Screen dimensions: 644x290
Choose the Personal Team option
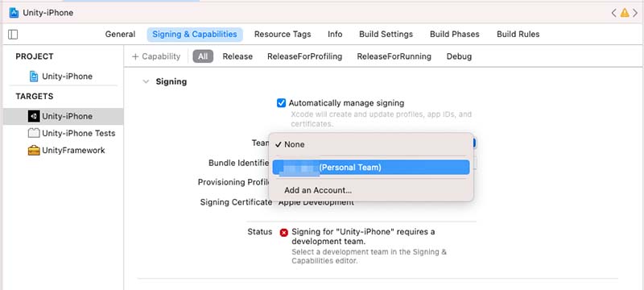(371, 168)
